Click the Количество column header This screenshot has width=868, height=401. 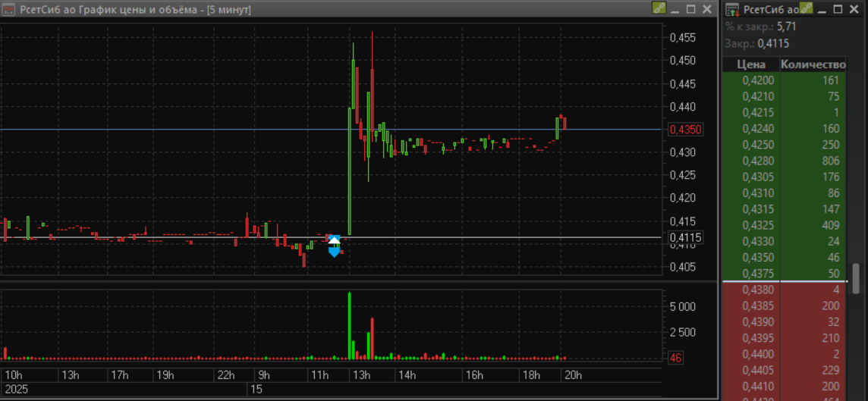click(x=813, y=64)
